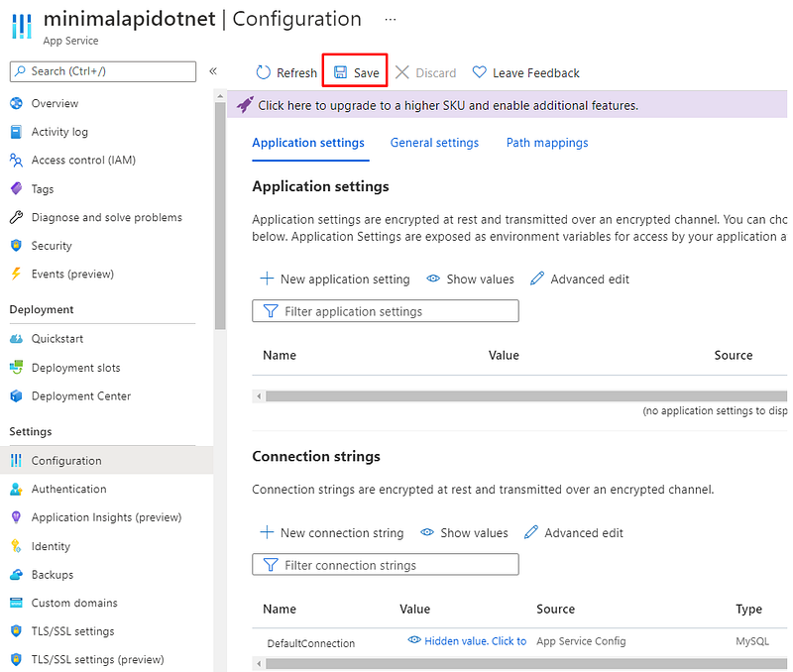Click the upgrade to higher SKU banner
This screenshot has height=672, width=793.
[508, 105]
